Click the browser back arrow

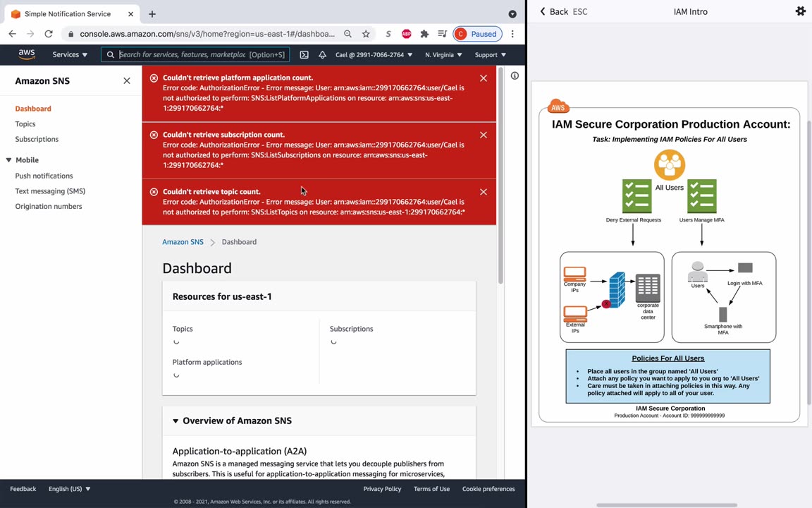tap(13, 34)
